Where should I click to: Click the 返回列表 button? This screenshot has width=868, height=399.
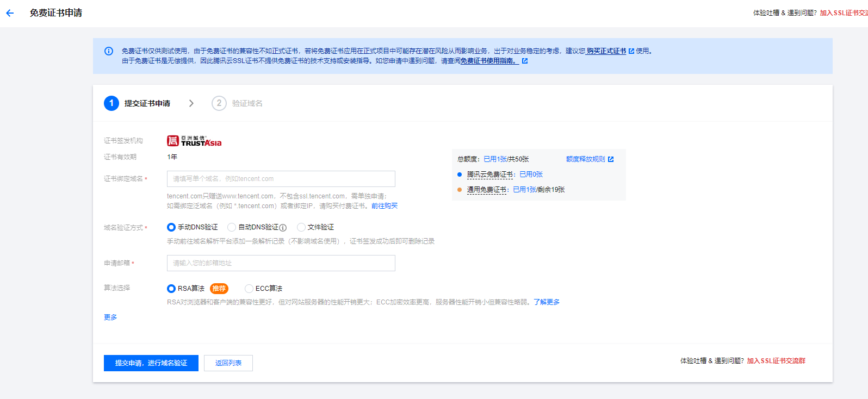[x=228, y=363]
